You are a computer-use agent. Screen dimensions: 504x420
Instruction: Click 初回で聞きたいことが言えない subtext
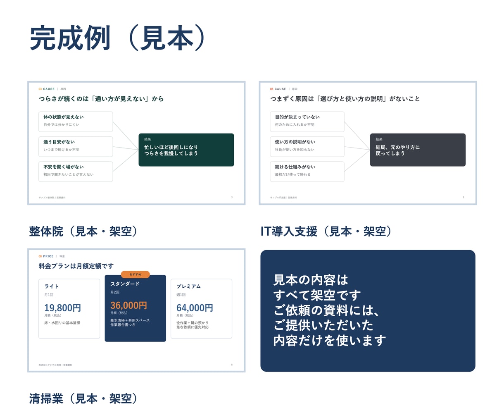click(x=69, y=174)
